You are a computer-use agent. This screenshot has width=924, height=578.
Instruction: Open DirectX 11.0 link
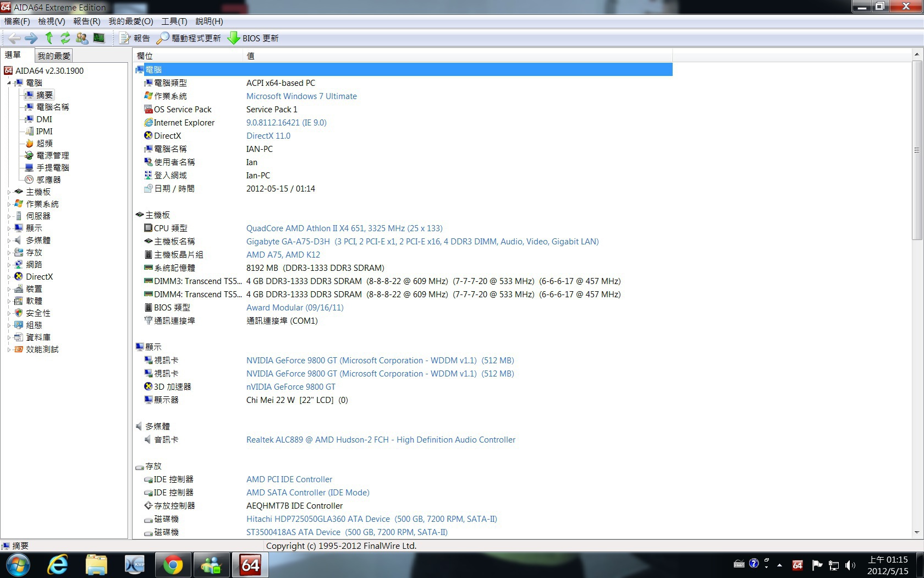coord(268,136)
